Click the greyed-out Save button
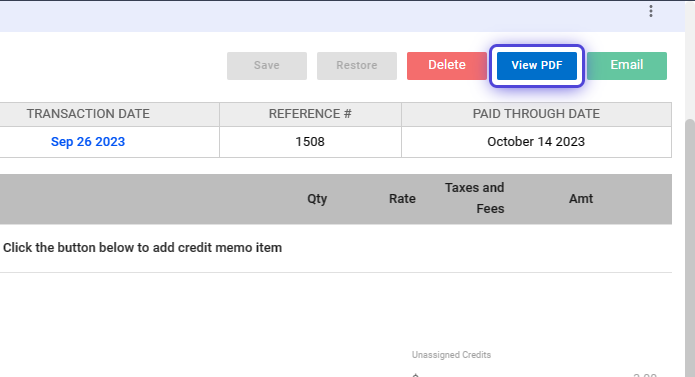Screen dimensions: 695x377 click(267, 66)
